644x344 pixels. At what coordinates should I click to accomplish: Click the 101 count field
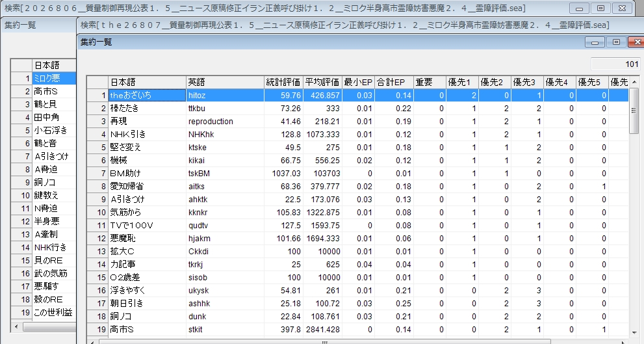click(x=615, y=64)
